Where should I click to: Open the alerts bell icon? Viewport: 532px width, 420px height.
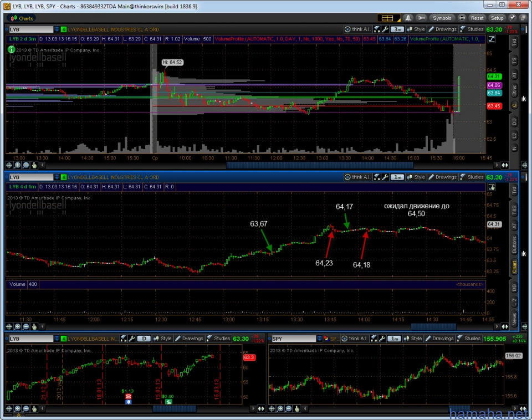pos(408,18)
